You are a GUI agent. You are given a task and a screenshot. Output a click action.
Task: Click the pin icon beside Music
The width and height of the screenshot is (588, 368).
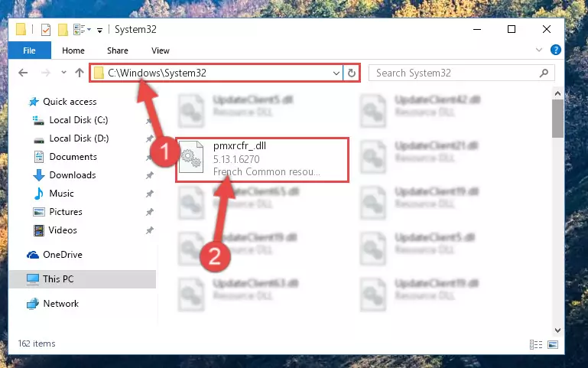point(150,194)
